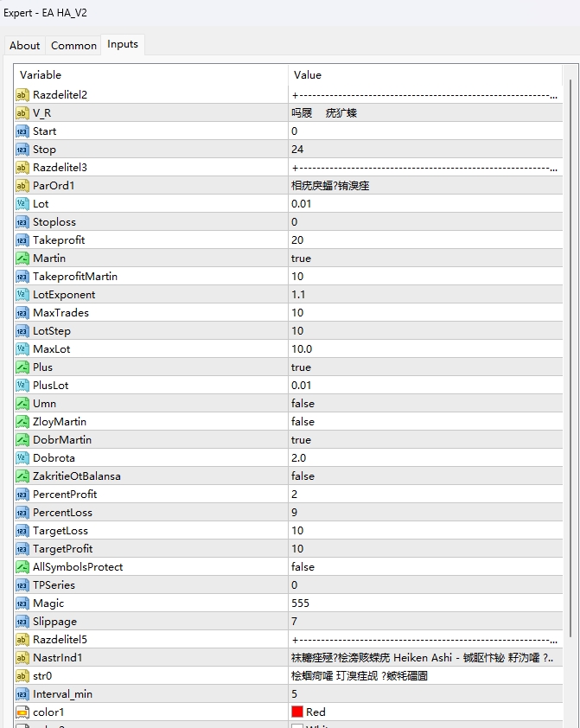Click the string icon beside V_R
Screen dimensions: 580x728
point(22,113)
